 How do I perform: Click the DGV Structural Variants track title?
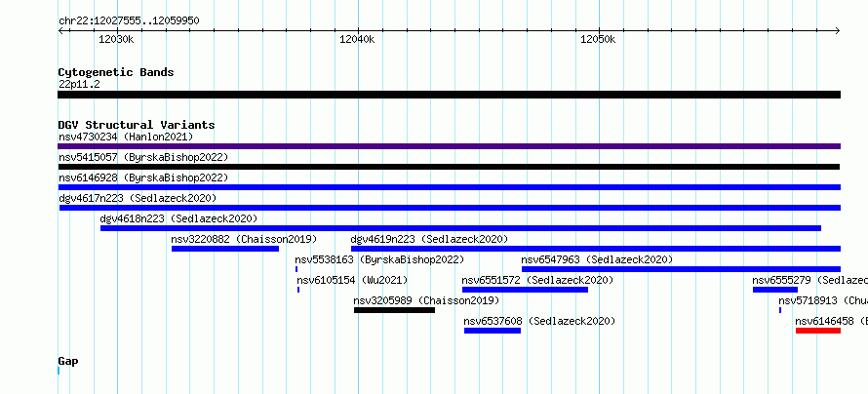137,125
